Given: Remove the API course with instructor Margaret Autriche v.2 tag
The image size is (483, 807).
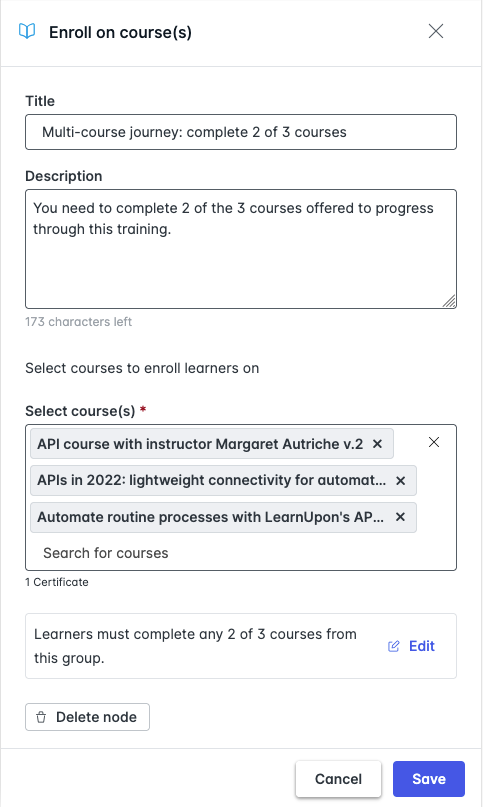Looking at the screenshot, I should point(377,444).
